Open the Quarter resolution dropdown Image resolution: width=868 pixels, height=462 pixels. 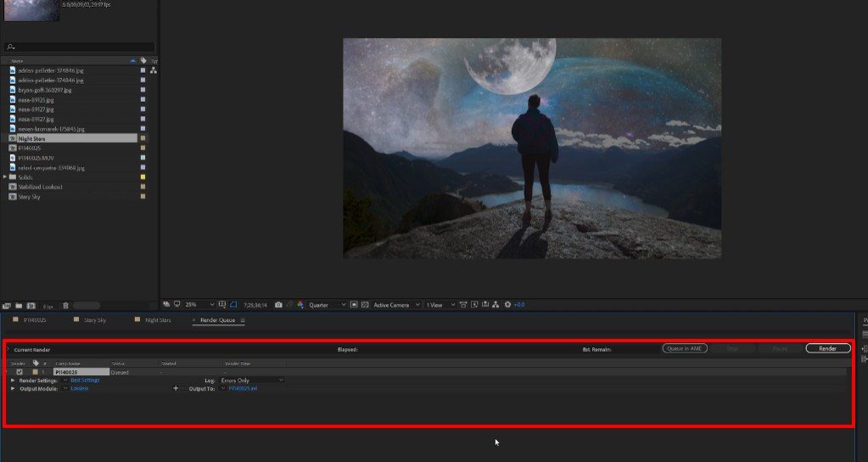[x=328, y=305]
